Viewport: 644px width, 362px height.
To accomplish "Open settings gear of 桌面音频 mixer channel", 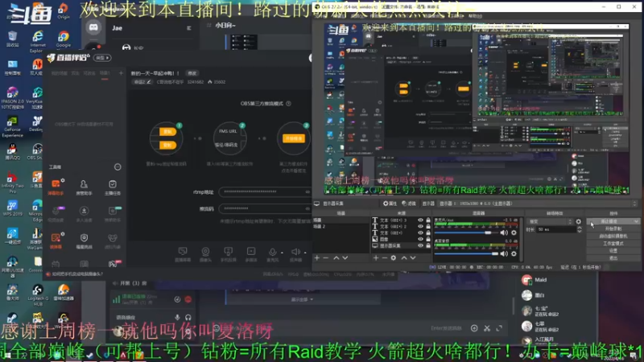I will coord(514,253).
